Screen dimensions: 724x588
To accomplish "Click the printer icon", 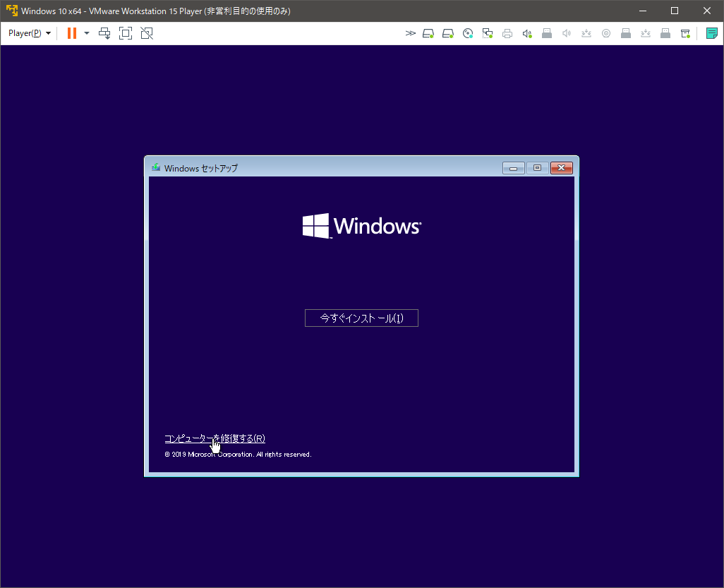I will [x=507, y=33].
